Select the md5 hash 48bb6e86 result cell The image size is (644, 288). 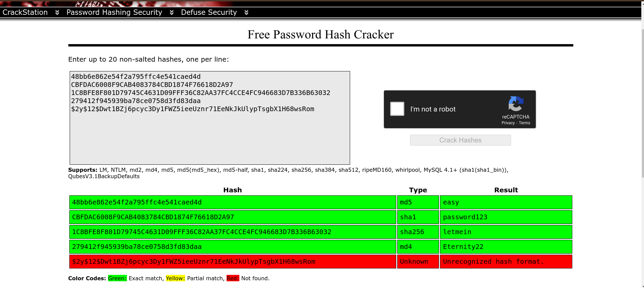pyautogui.click(x=233, y=202)
